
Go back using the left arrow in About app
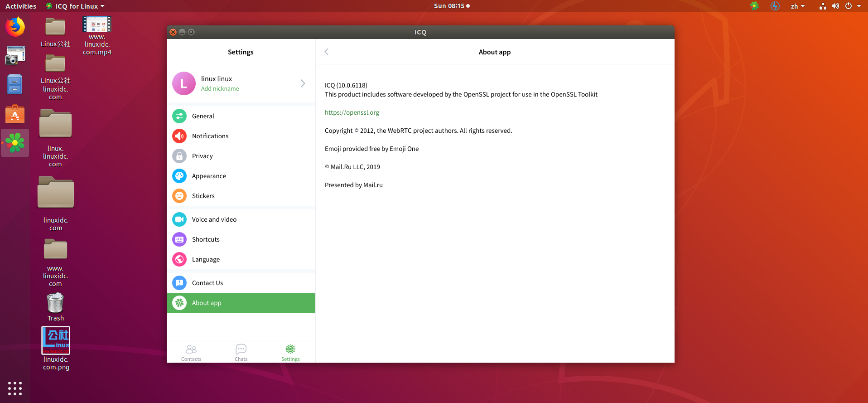326,52
